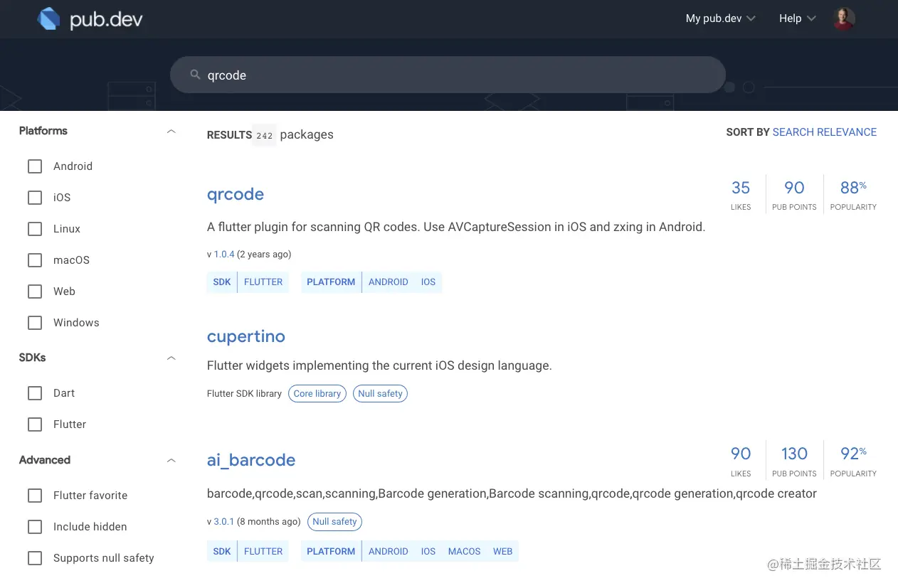The width and height of the screenshot is (898, 588).
Task: Click the SDKs section heading
Action: pos(33,358)
